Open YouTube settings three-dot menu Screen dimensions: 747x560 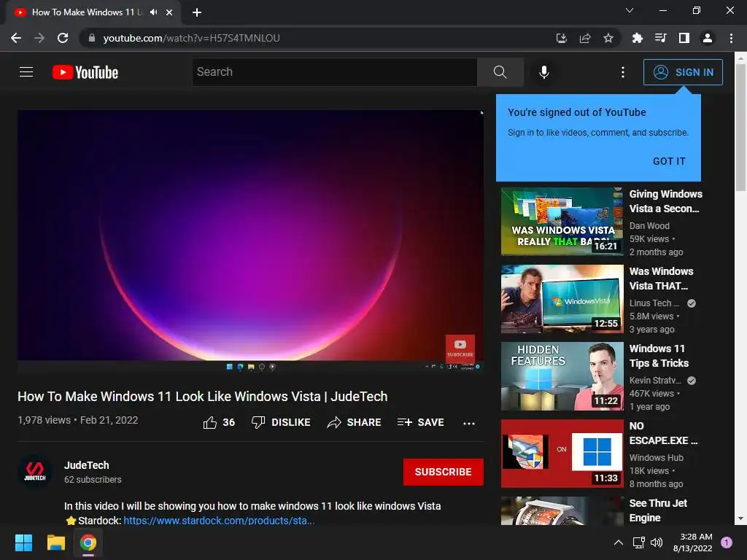(623, 72)
